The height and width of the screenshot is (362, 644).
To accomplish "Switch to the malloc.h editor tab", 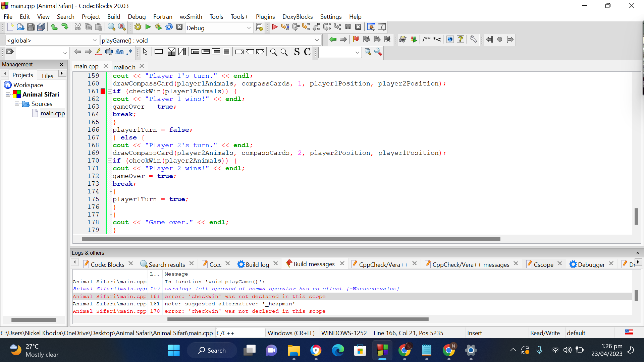I will 124,67.
